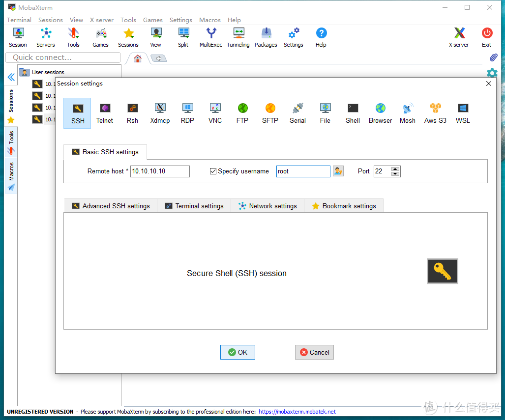The height and width of the screenshot is (420, 505).
Task: Open new Session from main toolbar
Action: click(18, 37)
